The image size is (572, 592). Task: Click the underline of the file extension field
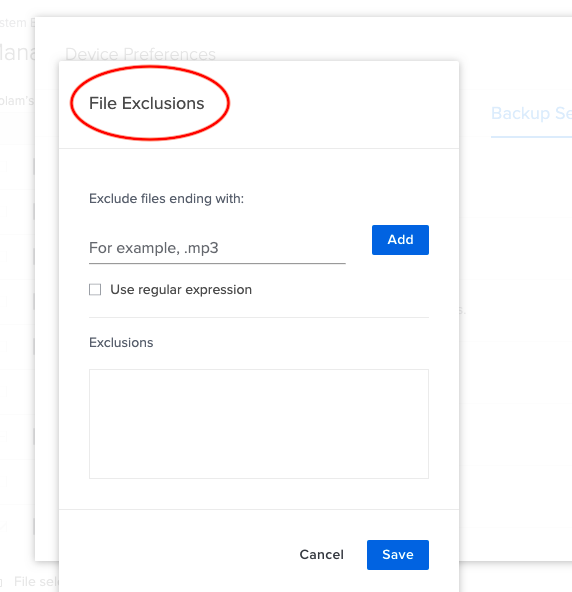217,263
